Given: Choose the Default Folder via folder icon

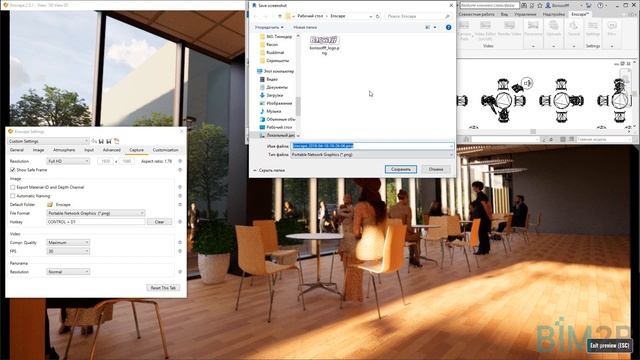Looking at the screenshot, I should [50, 204].
